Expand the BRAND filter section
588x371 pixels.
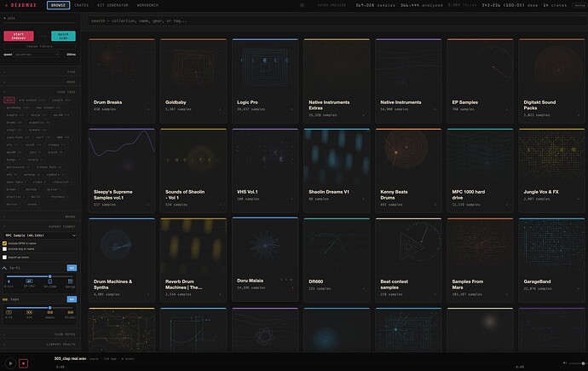pos(40,217)
